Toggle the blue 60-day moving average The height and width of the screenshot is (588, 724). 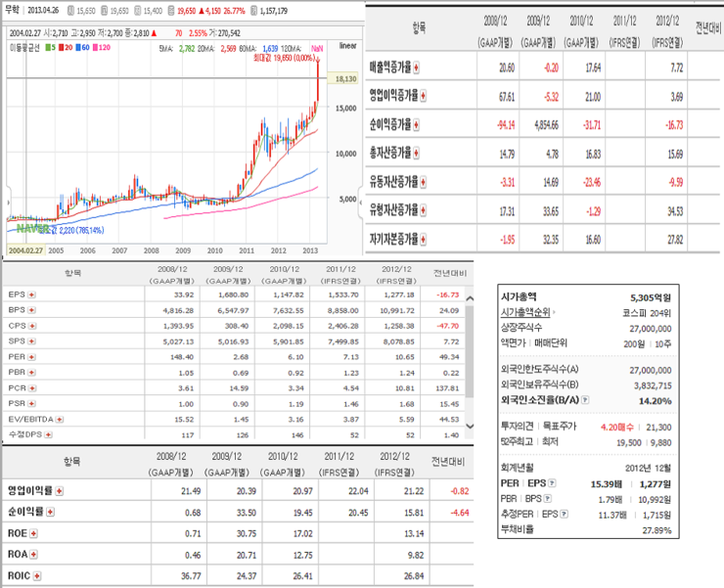tap(82, 47)
